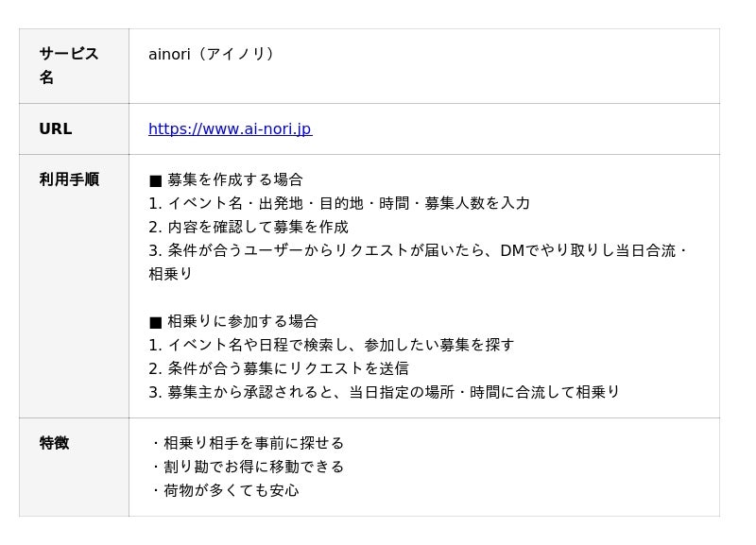This screenshot has width=756, height=545.
Task: Click the square bullet before 募集を作成する場合
Action: [x=156, y=180]
